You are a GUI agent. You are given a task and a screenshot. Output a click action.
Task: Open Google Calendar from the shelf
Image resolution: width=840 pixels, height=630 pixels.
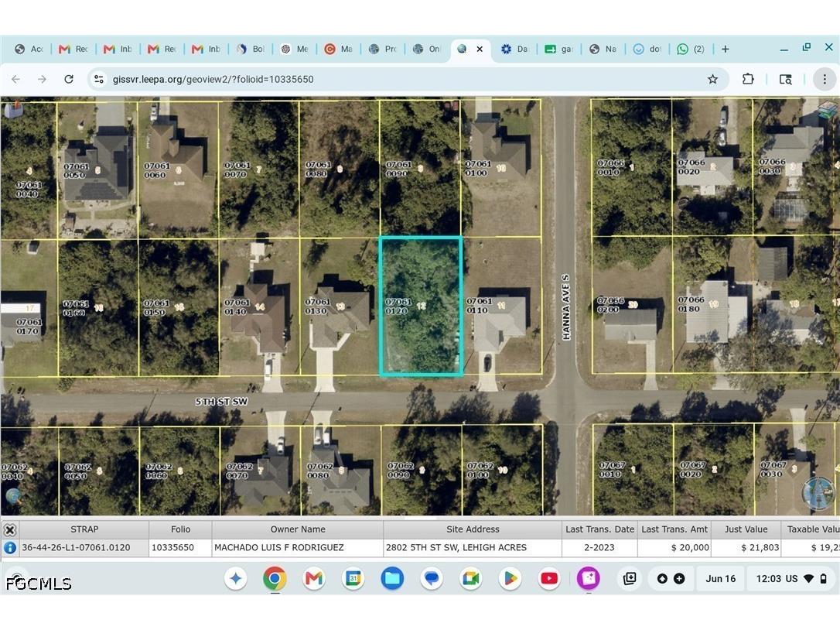click(x=353, y=578)
